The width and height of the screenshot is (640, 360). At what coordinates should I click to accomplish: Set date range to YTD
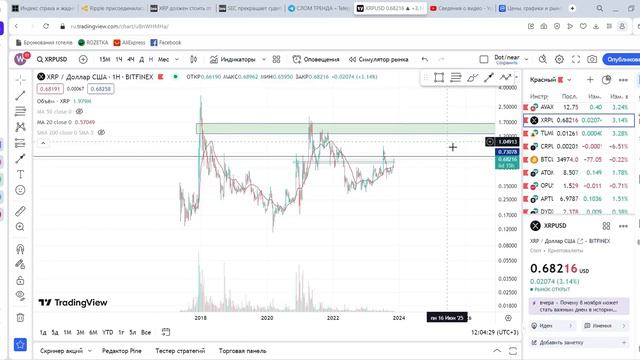[x=107, y=333]
